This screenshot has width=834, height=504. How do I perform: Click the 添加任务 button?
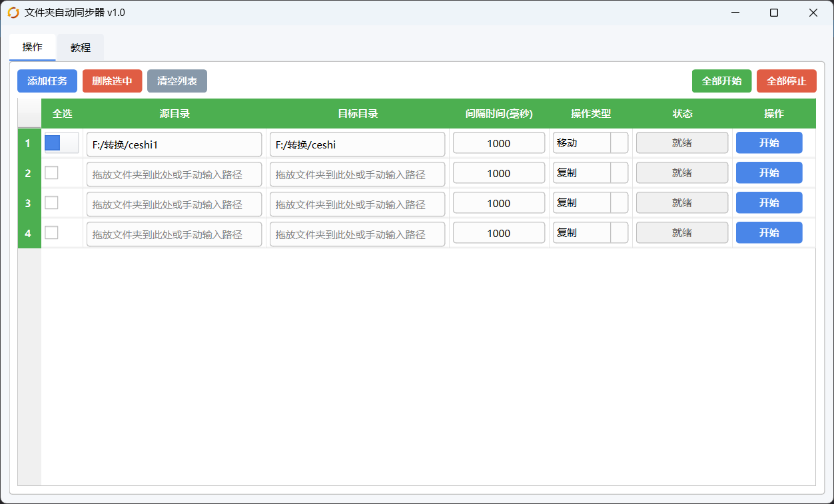point(47,81)
